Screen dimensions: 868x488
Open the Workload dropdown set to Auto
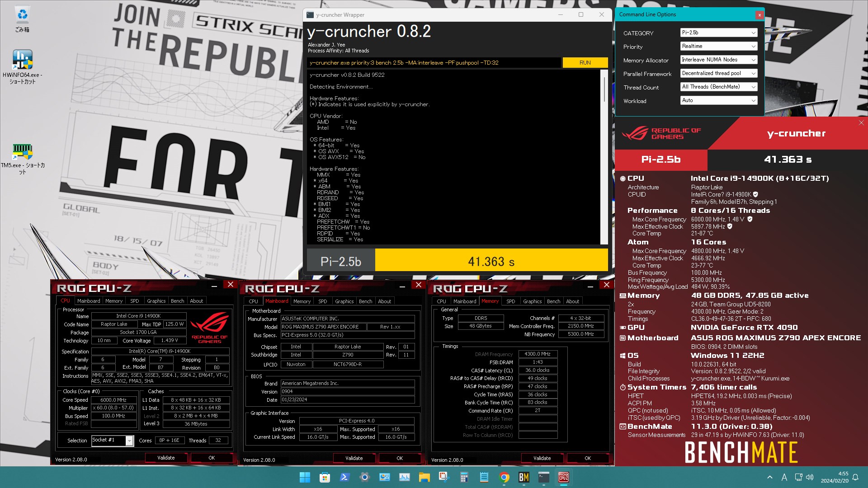[x=719, y=100]
